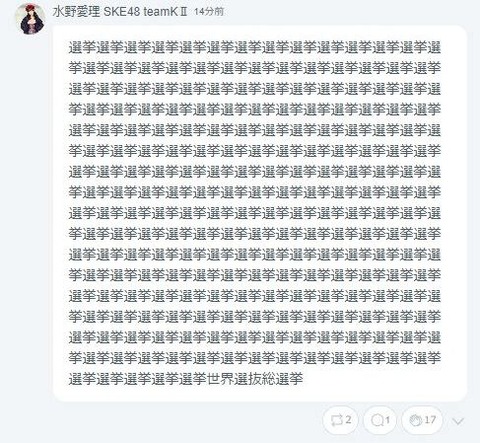The image size is (480, 443).
Task: Click the comment count 1
Action: click(387, 420)
